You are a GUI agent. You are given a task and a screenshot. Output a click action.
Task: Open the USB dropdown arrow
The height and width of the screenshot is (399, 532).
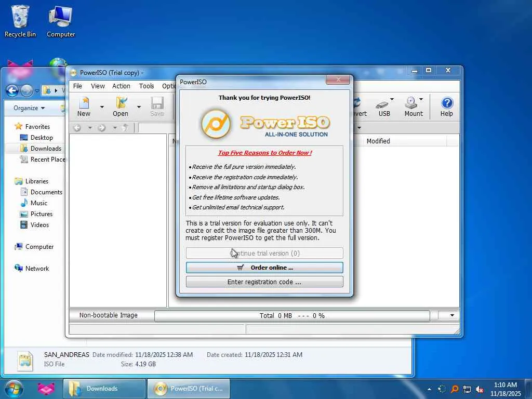point(392,99)
